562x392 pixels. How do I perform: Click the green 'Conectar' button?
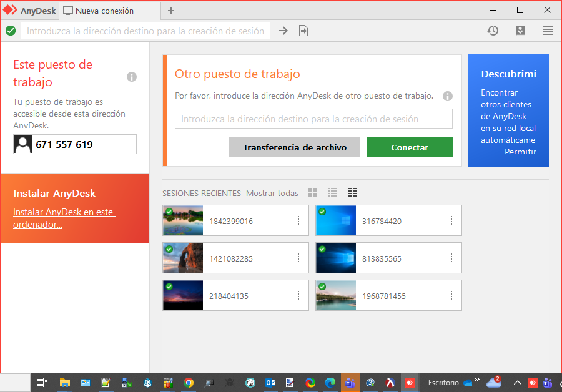click(x=409, y=147)
